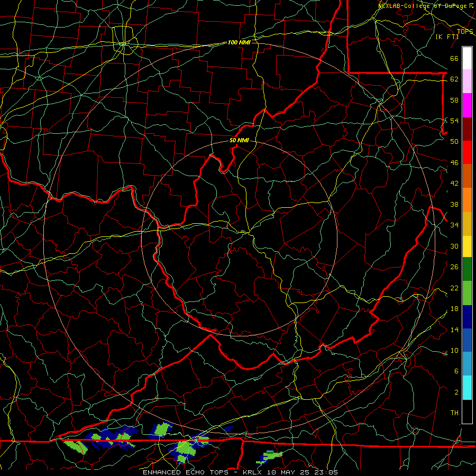Pick the medium blue legend swatch
Viewport: 476px width, 476px height.
[467, 340]
